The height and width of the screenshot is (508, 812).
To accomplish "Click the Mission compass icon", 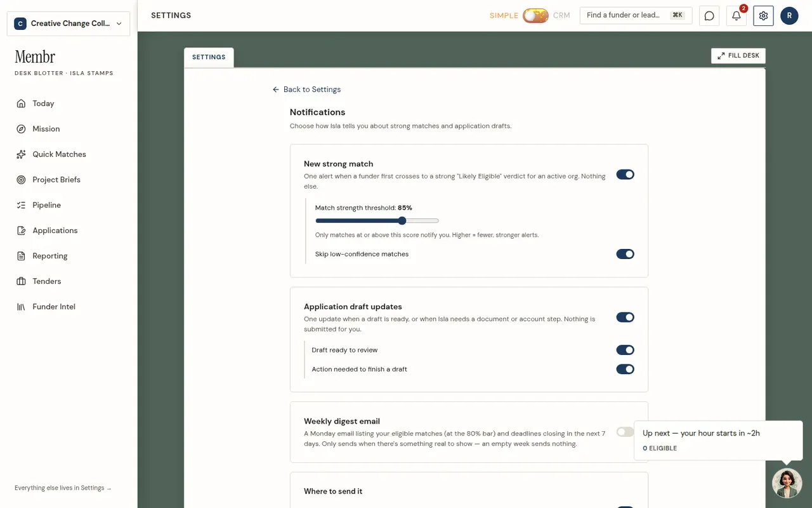I will [21, 129].
